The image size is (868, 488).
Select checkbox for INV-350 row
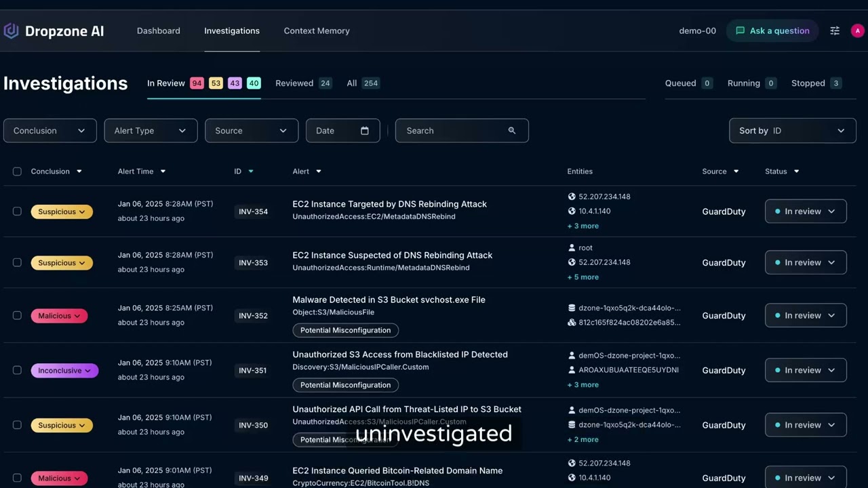17,425
